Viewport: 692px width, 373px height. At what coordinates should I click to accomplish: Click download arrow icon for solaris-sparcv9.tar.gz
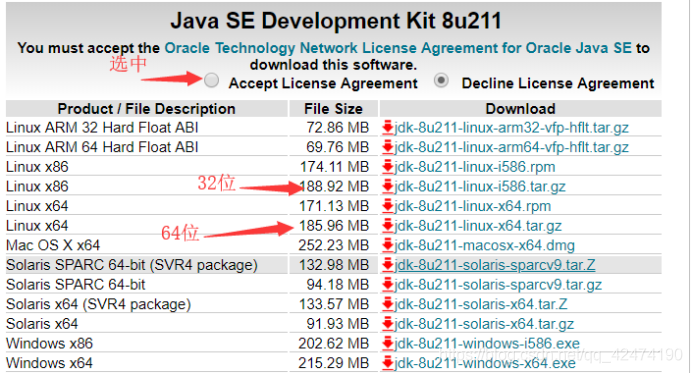(x=388, y=284)
